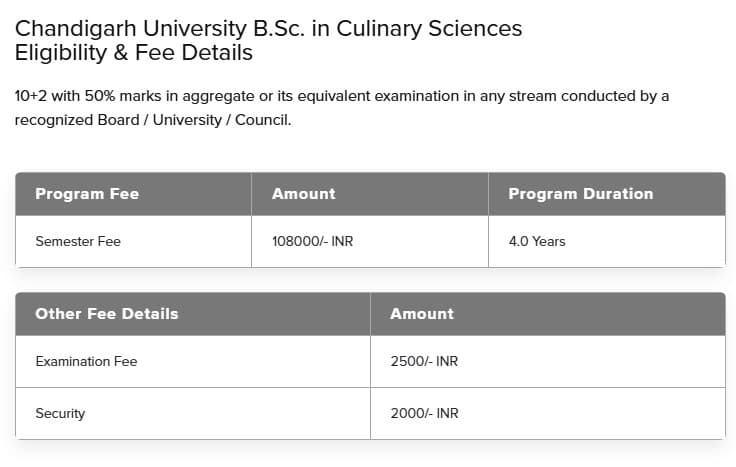Select the Examination Fee row label

pyautogui.click(x=86, y=361)
